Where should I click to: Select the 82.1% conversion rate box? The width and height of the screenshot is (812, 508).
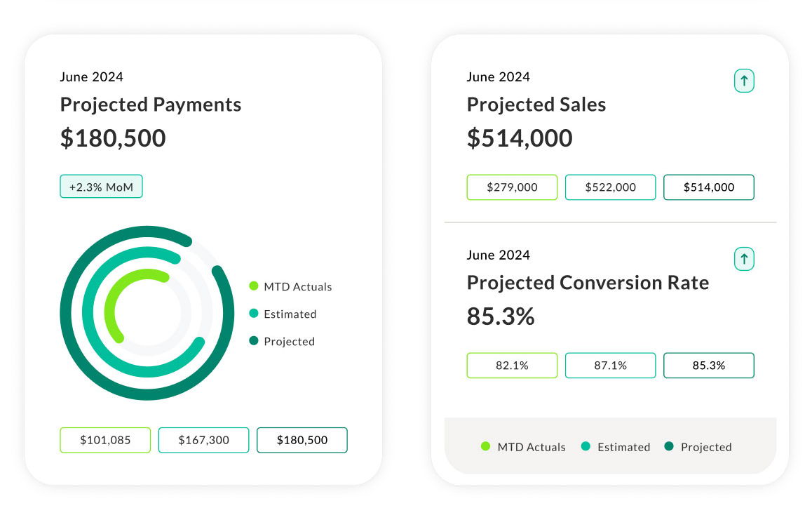click(512, 366)
